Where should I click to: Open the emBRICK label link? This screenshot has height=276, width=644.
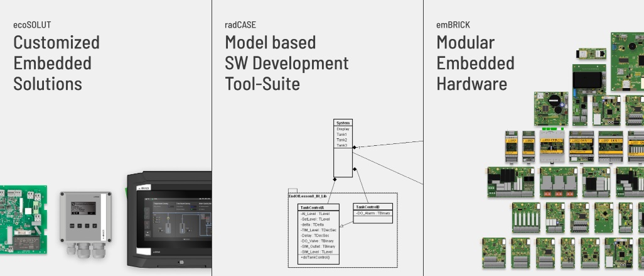[x=453, y=25]
